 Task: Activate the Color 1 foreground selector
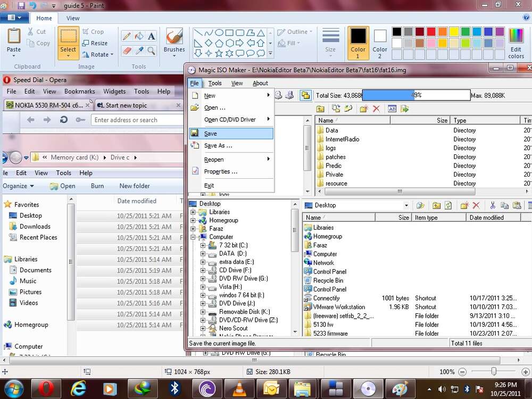358,44
